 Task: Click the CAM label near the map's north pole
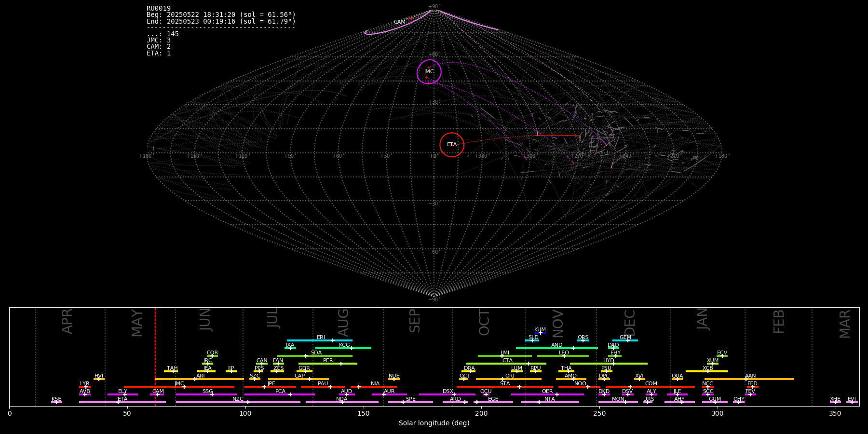(x=400, y=22)
